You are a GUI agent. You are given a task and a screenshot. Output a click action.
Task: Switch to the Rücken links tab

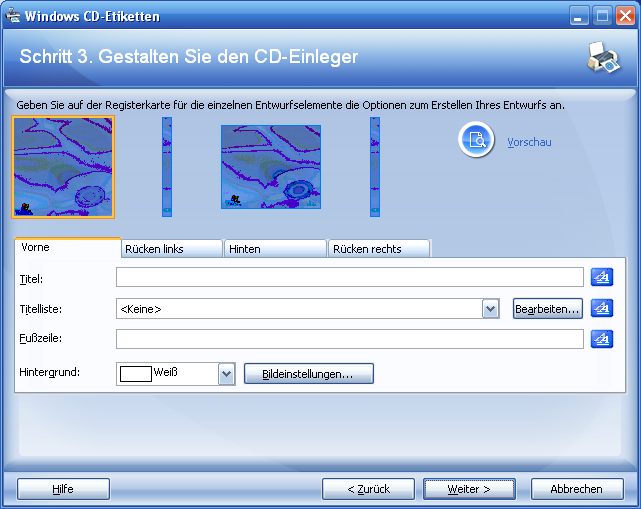(170, 249)
